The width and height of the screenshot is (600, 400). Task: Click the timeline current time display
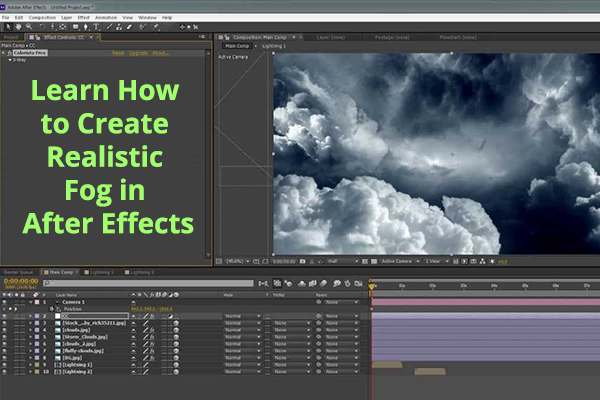click(x=21, y=281)
